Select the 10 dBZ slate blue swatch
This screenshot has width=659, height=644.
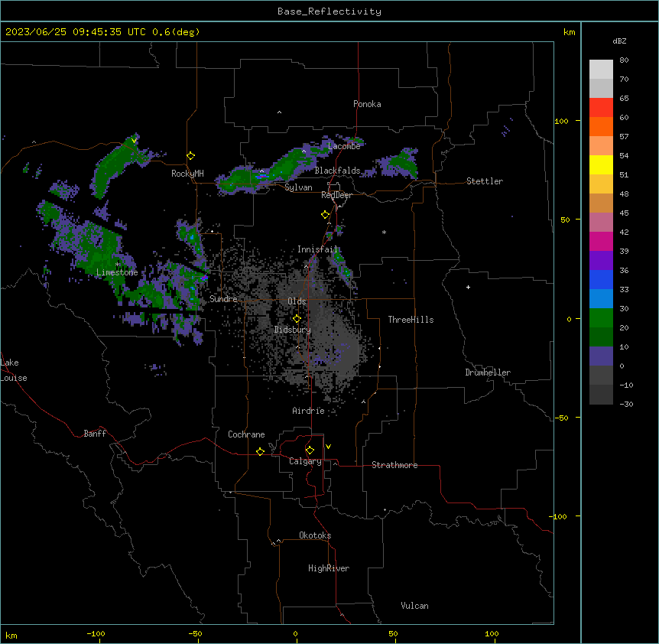(x=601, y=356)
